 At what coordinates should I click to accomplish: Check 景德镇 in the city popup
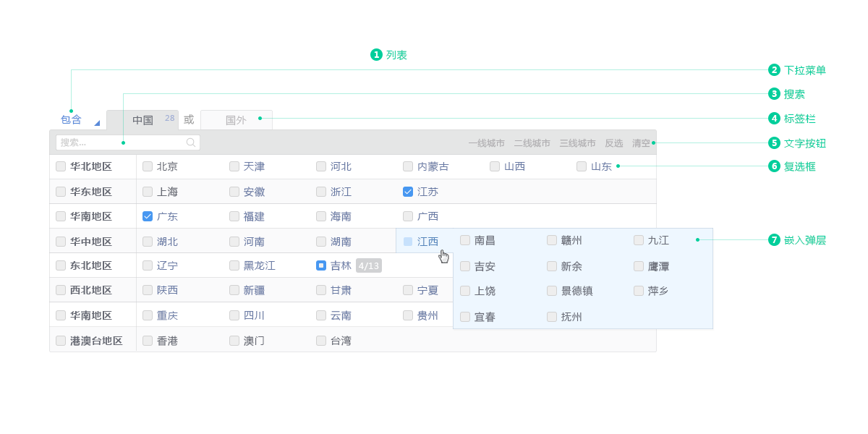pos(552,291)
